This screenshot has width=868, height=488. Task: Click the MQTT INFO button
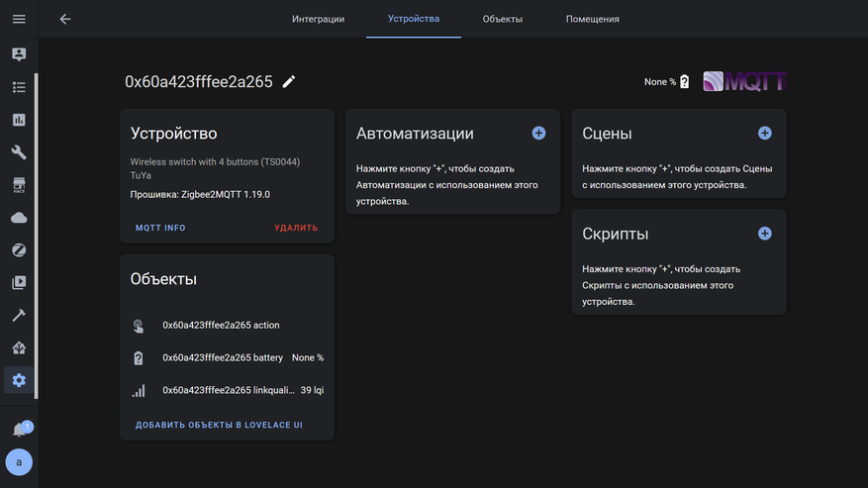(160, 228)
